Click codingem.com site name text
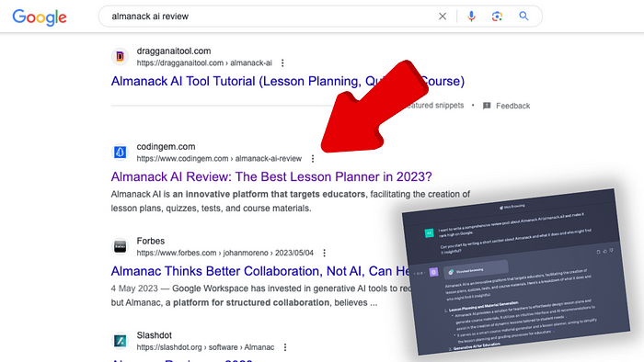Viewport: 644px width, 362px height. 166,147
